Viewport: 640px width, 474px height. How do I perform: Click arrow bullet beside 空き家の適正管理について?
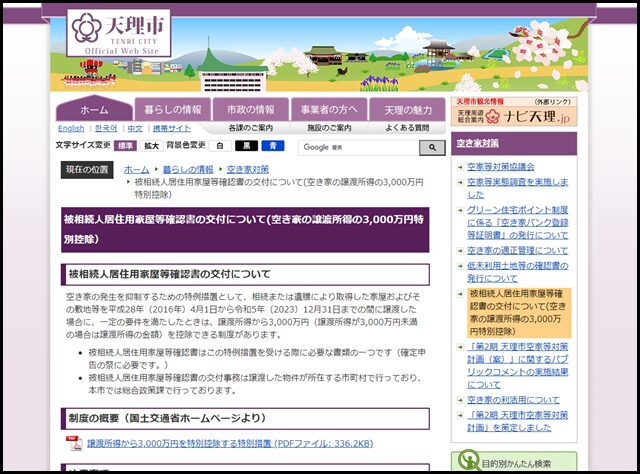(460, 251)
